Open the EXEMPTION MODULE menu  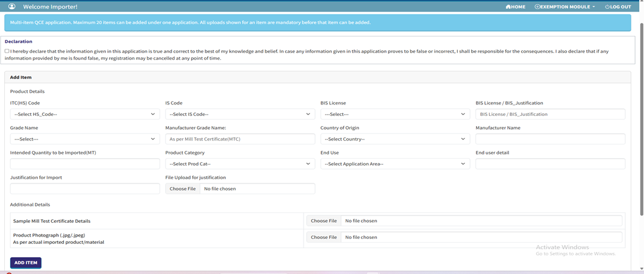pos(564,7)
